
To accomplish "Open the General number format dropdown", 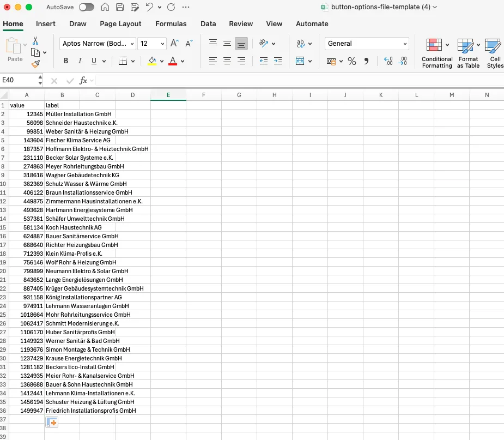I will click(367, 44).
